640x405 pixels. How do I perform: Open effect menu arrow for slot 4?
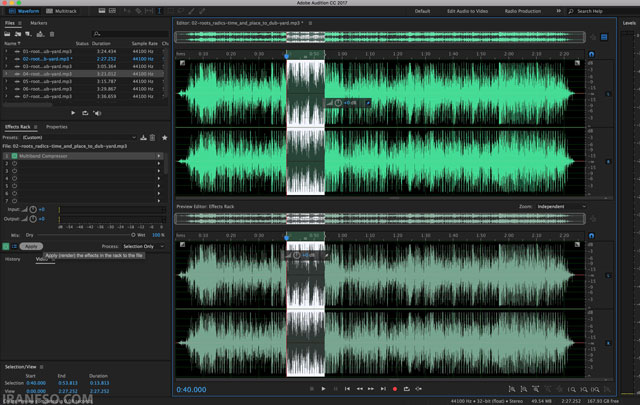[159, 178]
